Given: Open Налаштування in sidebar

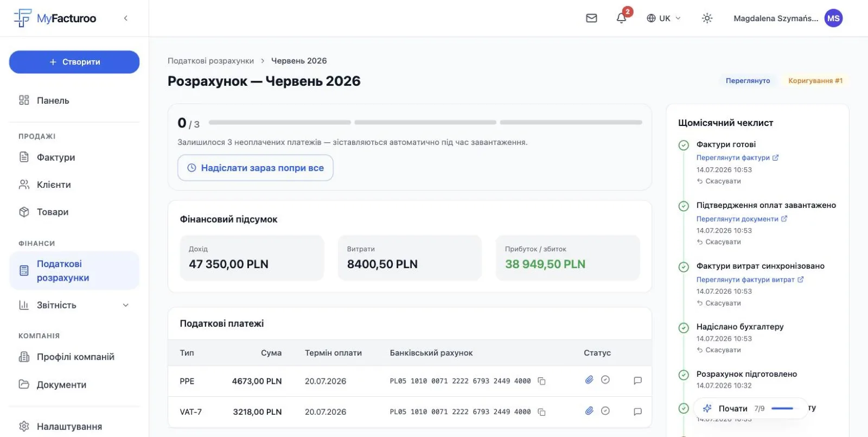Looking at the screenshot, I should coord(74,426).
